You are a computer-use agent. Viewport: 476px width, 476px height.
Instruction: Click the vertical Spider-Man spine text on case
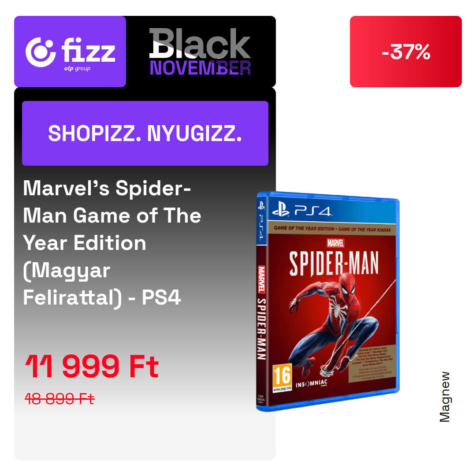click(x=261, y=329)
